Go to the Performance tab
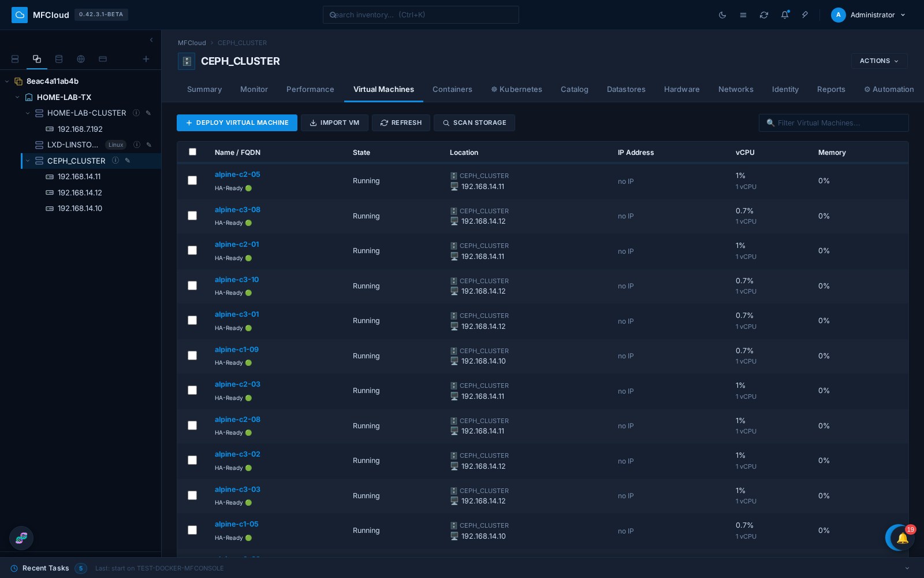This screenshot has width=924, height=578. coord(310,90)
